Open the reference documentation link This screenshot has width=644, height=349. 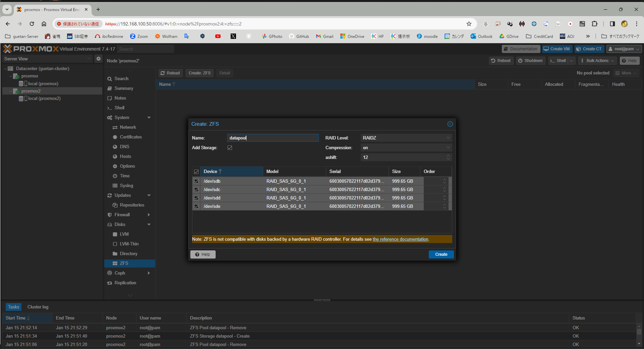tap(400, 239)
